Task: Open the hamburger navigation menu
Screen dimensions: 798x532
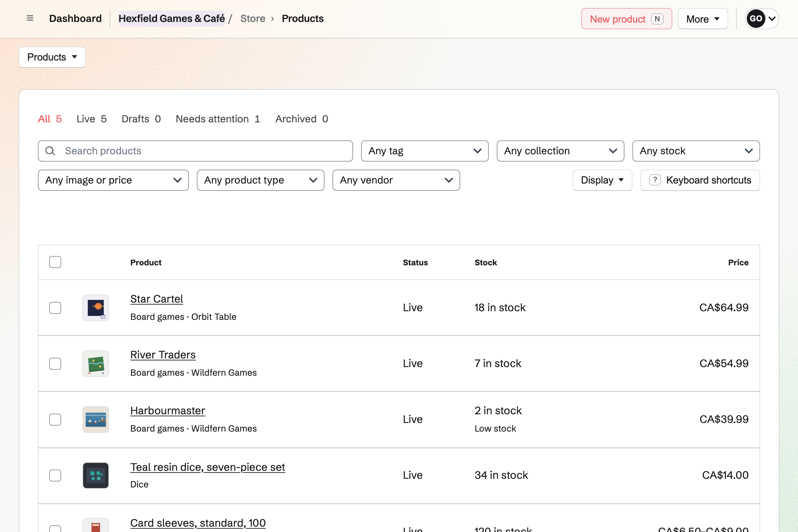Action: pos(30,18)
